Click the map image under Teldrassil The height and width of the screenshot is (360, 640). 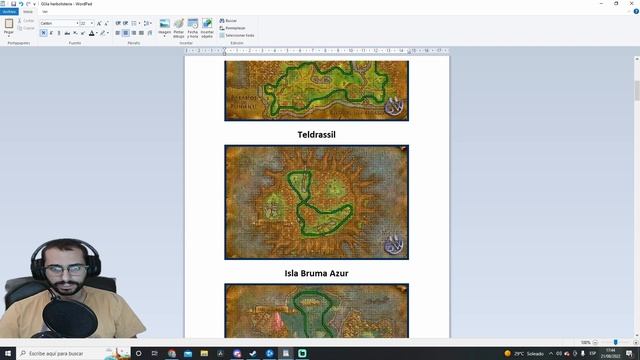click(316, 202)
